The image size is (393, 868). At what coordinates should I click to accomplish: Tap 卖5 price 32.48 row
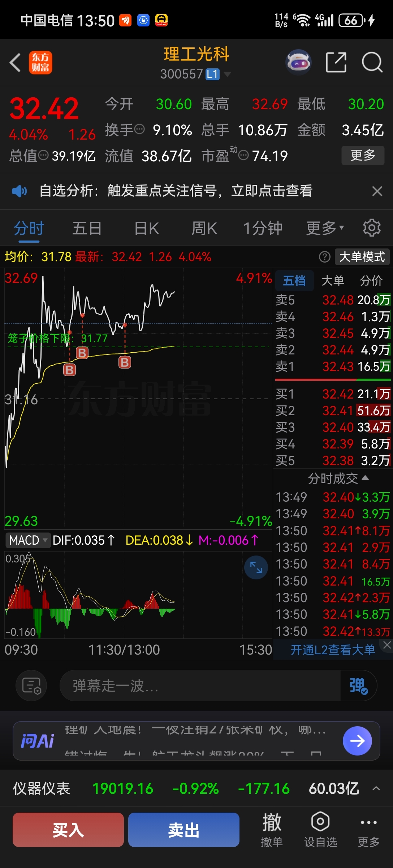[333, 300]
